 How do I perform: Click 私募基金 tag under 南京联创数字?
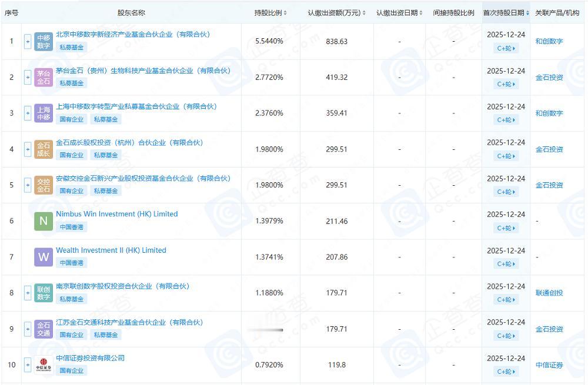point(72,299)
